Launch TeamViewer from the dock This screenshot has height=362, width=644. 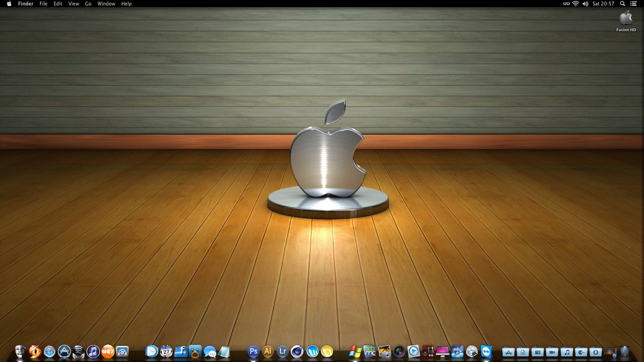(x=486, y=352)
